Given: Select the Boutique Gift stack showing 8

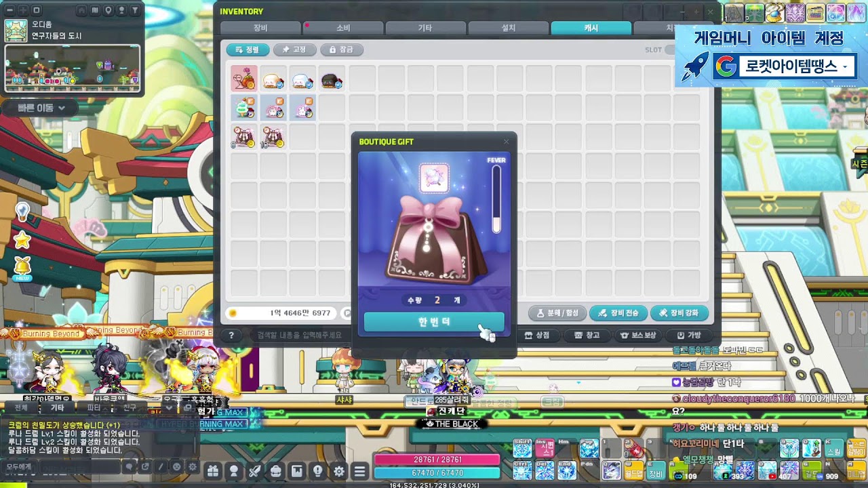Looking at the screenshot, I should [244, 137].
